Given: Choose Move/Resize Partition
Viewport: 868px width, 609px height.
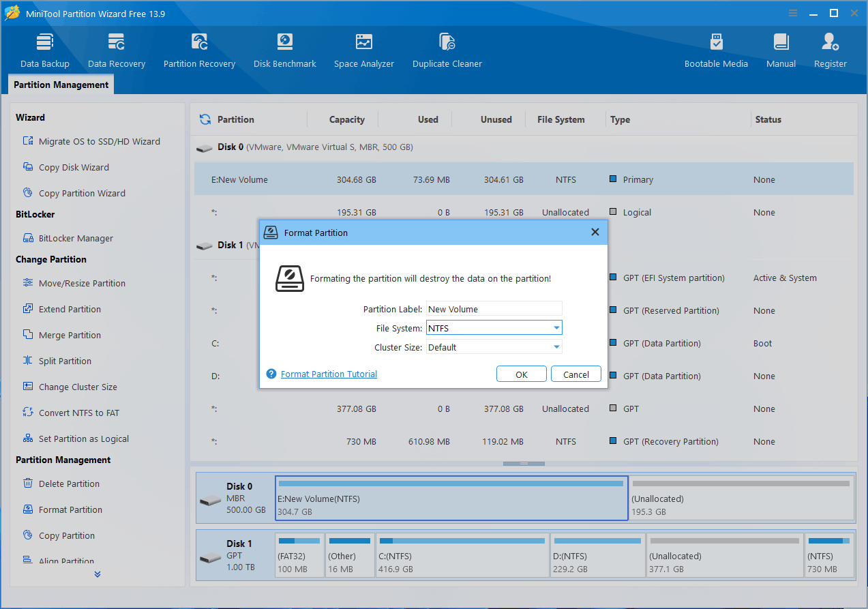Looking at the screenshot, I should point(74,283).
